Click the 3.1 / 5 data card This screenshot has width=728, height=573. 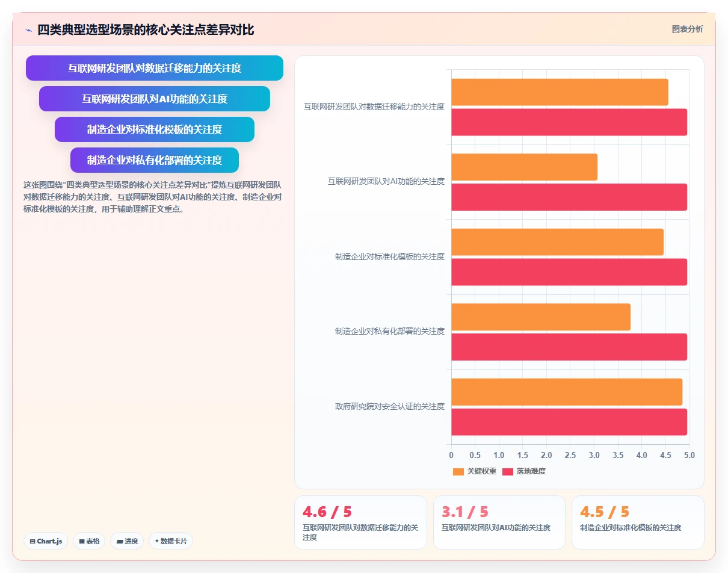tap(499, 522)
